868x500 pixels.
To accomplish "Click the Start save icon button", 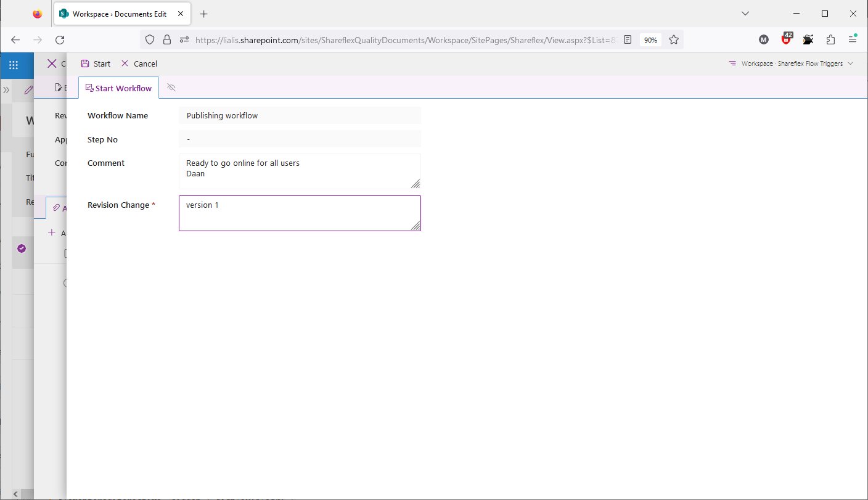I will pos(96,64).
